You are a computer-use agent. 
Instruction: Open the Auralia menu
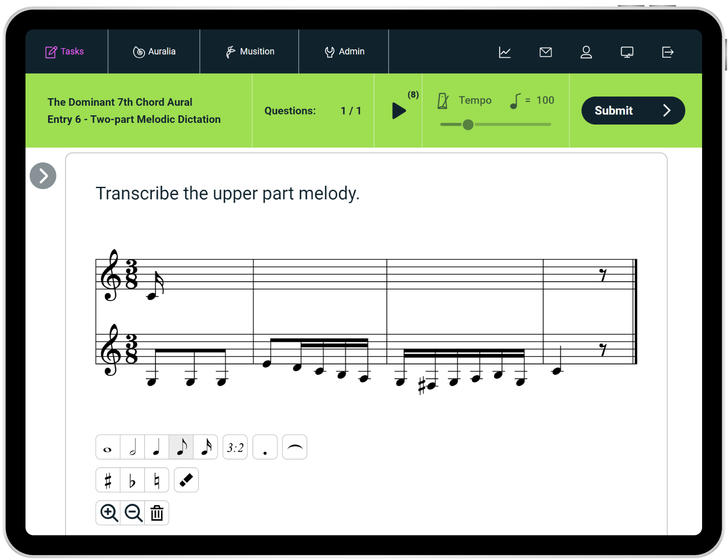(x=154, y=51)
